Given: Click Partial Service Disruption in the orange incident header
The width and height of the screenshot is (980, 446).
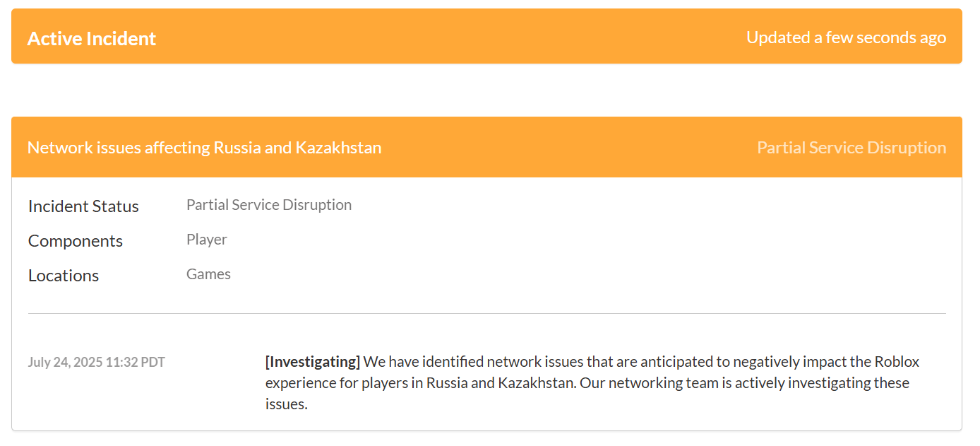Looking at the screenshot, I should tap(851, 148).
